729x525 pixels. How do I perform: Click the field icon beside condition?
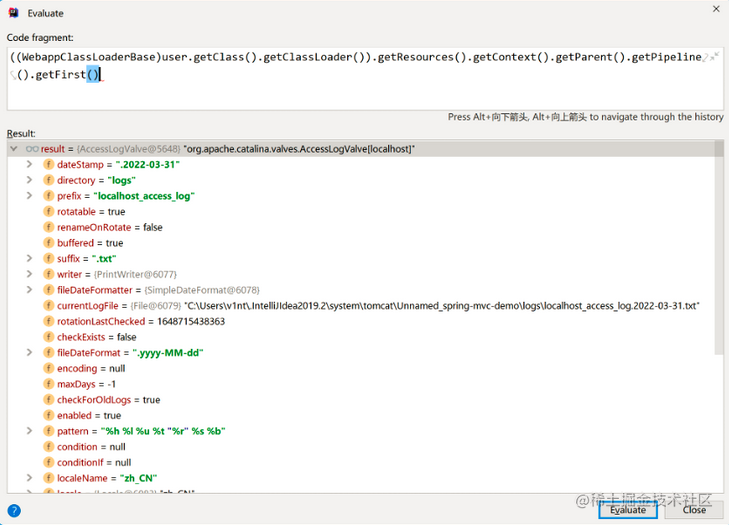click(49, 446)
